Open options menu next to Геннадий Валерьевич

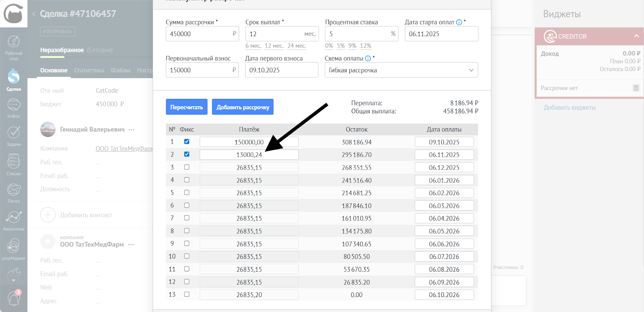pyautogui.click(x=132, y=129)
